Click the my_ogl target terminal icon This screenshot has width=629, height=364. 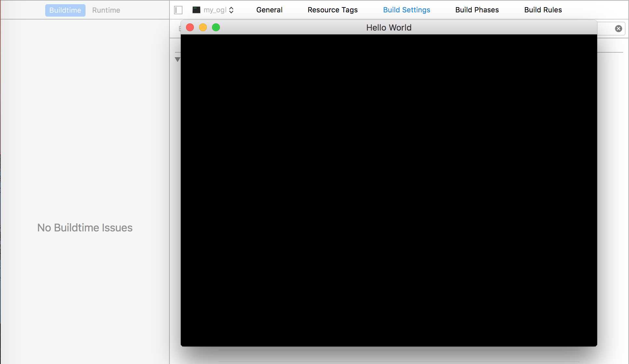pyautogui.click(x=196, y=10)
